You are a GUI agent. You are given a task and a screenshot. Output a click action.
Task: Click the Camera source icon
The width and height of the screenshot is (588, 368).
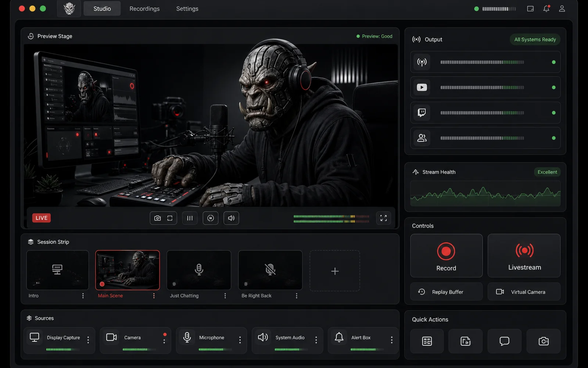point(111,337)
